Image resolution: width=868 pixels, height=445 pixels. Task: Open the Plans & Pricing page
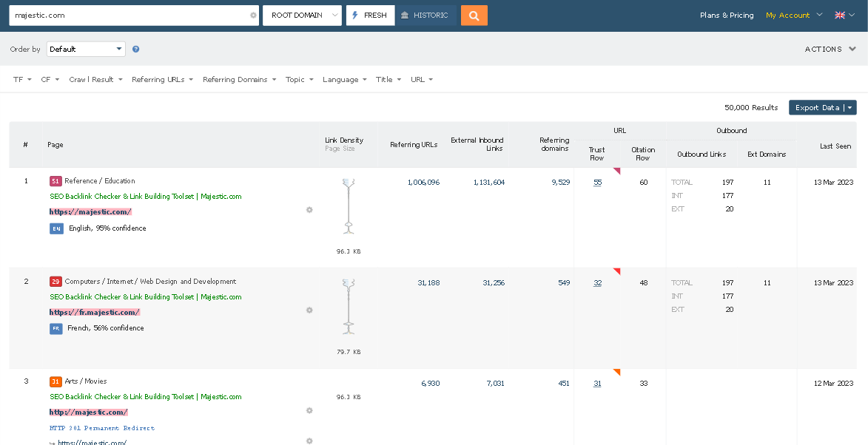727,15
